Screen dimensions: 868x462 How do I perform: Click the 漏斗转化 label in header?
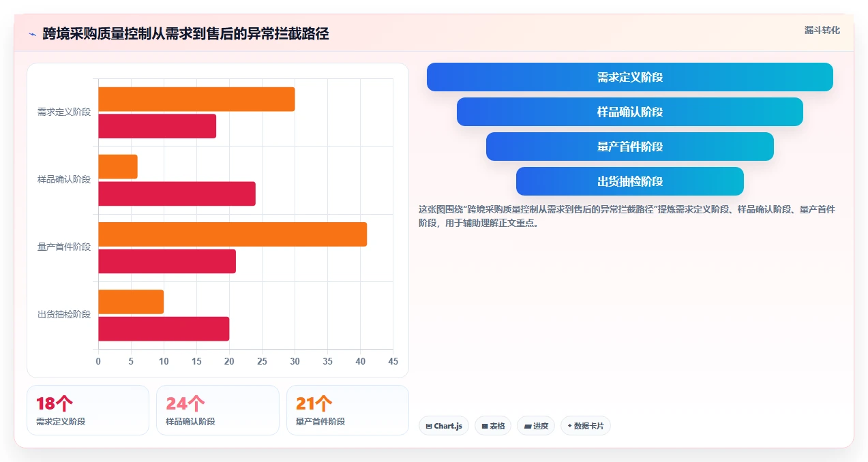point(822,31)
